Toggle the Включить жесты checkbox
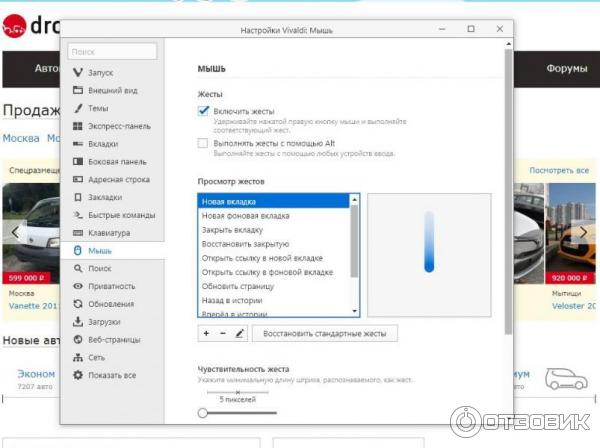 [x=203, y=111]
